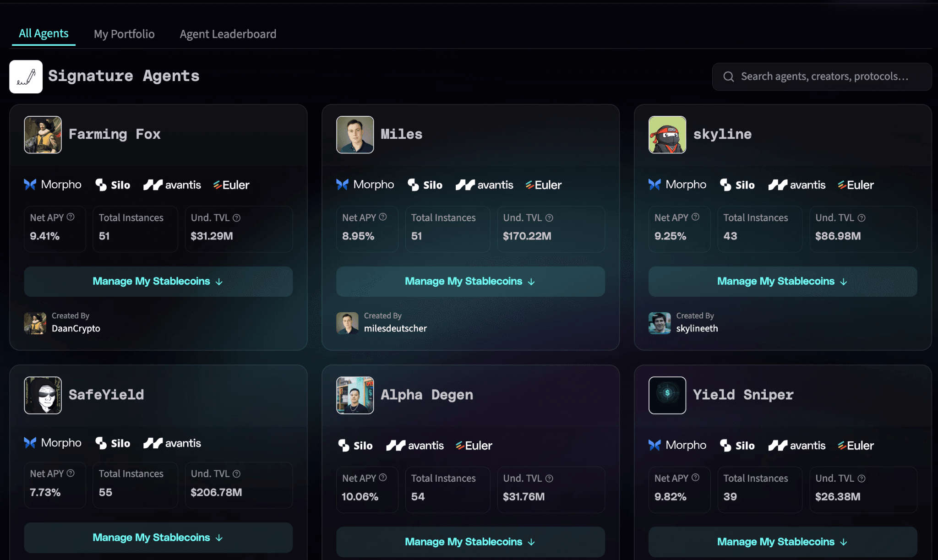
Task: Click the Yield Sniper agent avatar
Action: point(667,395)
